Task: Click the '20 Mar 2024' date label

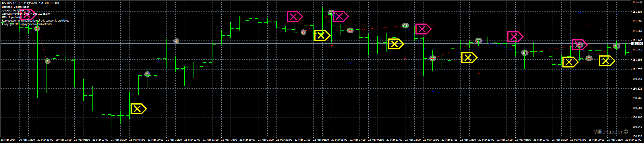Action: (x=8, y=140)
